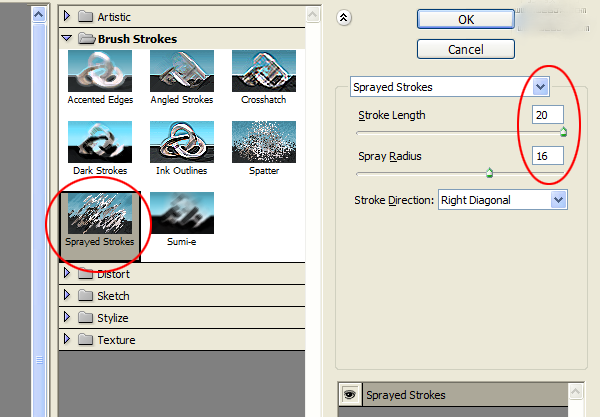Open the Sprayed Strokes filter dropdown

540,87
